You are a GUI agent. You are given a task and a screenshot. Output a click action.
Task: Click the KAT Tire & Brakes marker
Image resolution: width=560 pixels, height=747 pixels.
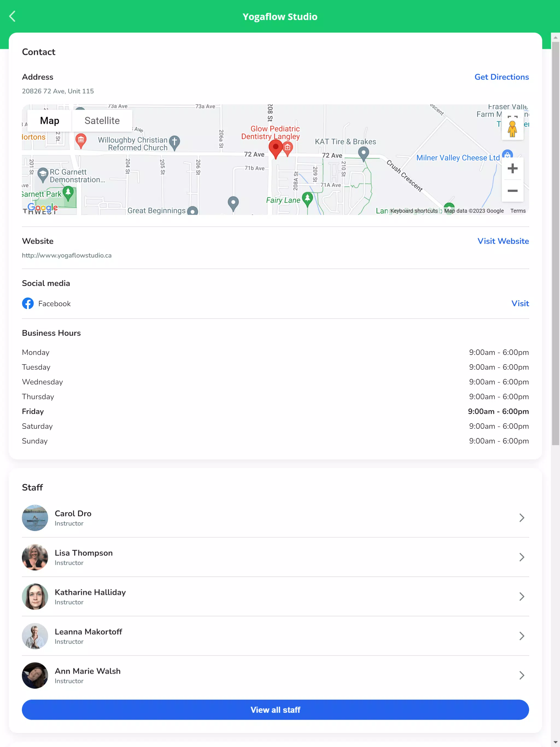click(363, 154)
